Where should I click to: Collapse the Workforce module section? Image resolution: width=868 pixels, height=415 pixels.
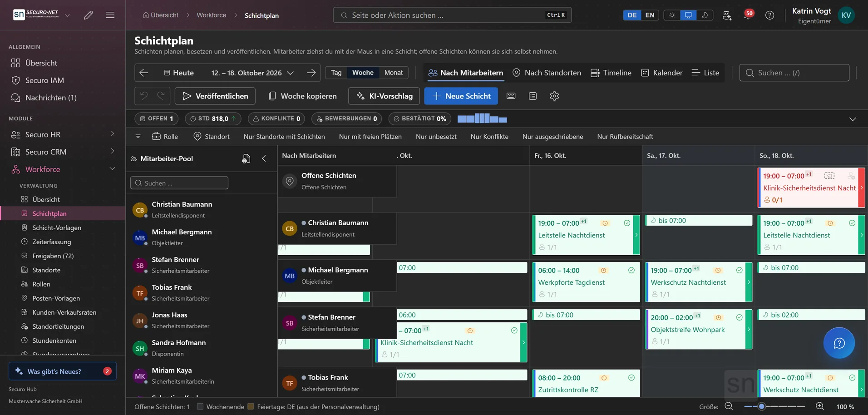[63, 169]
